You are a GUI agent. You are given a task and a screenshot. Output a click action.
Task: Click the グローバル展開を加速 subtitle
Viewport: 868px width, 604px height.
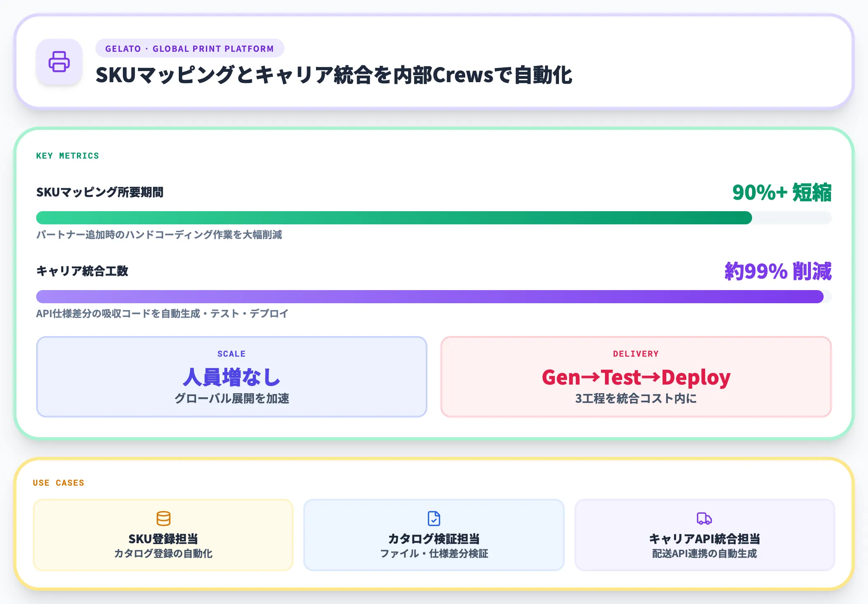pos(232,398)
